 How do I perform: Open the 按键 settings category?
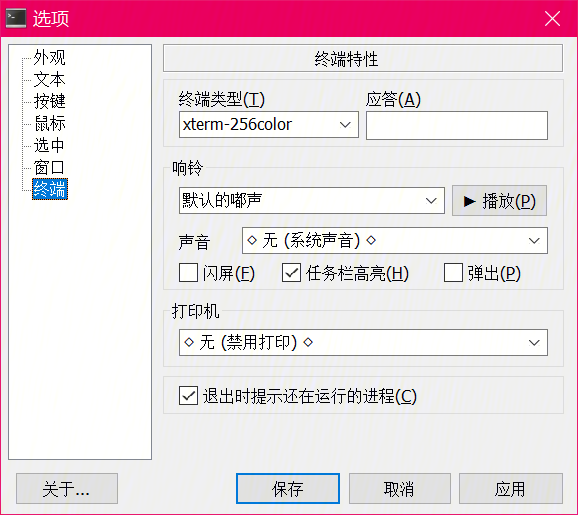[x=49, y=101]
